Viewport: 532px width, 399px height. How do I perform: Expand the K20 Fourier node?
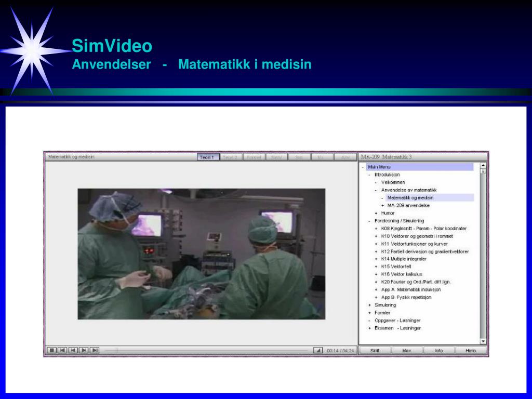(376, 282)
